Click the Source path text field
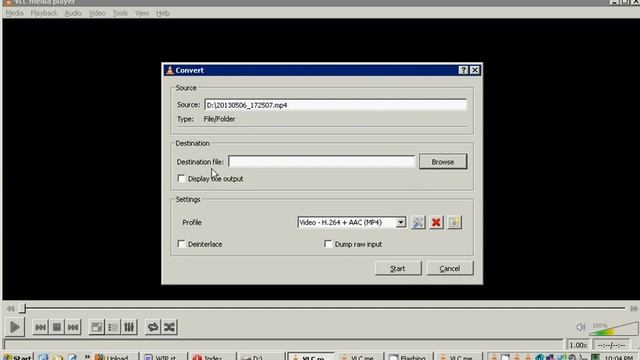The image size is (640, 360). point(336,105)
